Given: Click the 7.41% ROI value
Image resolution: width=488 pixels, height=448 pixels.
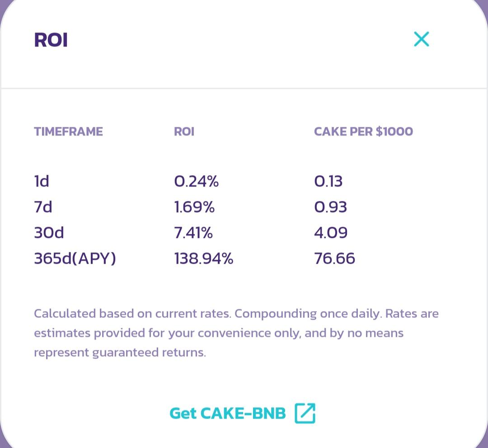Looking at the screenshot, I should click(193, 233).
